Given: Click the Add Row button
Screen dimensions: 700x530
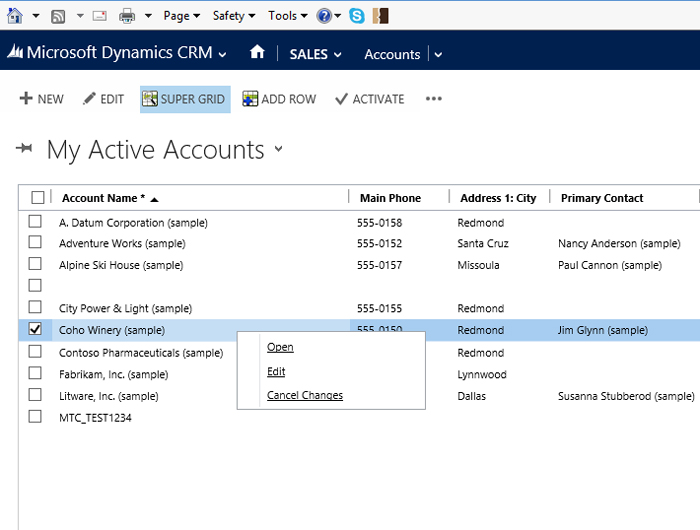Looking at the screenshot, I should pos(279,99).
